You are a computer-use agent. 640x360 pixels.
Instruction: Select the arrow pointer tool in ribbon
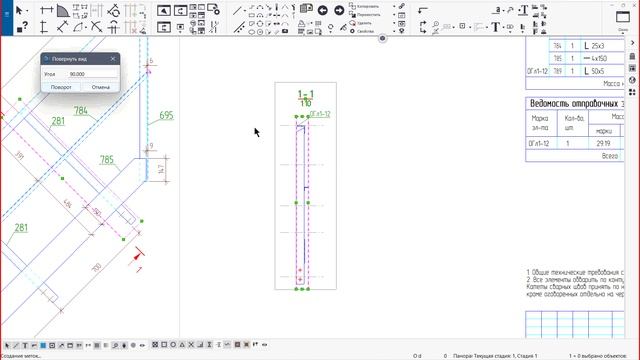pyautogui.click(x=19, y=10)
